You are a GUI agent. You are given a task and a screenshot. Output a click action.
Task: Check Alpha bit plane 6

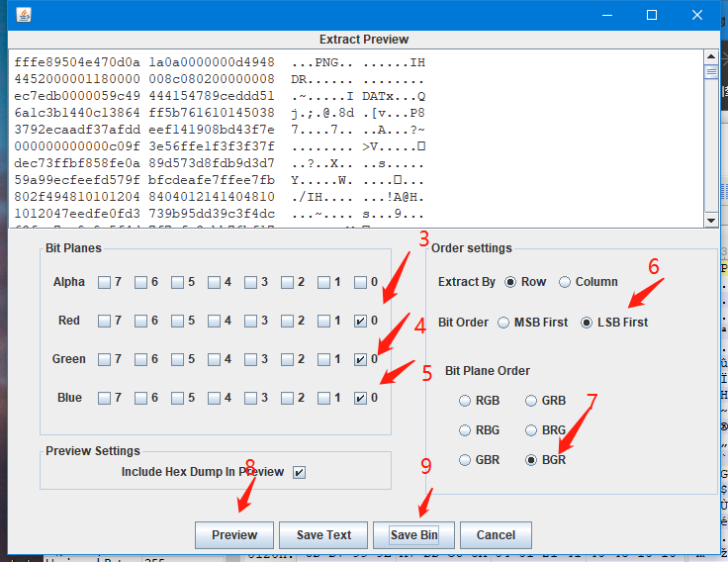(x=140, y=282)
